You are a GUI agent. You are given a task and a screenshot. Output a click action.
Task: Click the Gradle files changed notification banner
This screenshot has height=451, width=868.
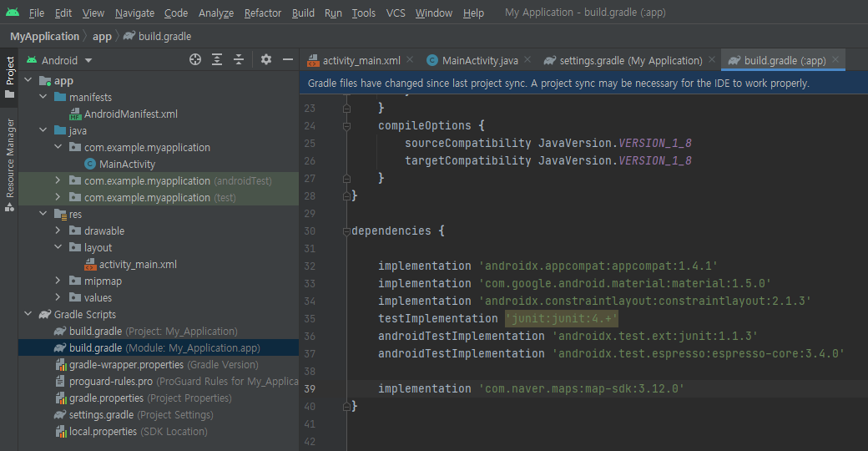pos(583,84)
